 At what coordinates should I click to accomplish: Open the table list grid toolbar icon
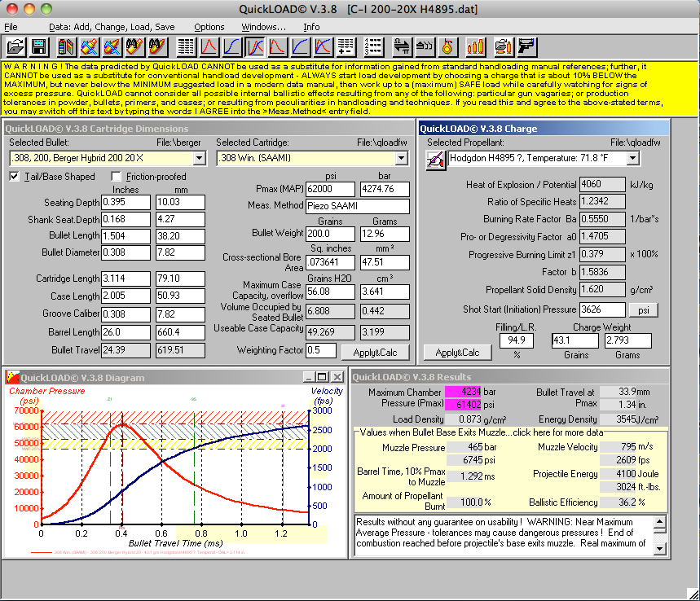click(x=186, y=46)
